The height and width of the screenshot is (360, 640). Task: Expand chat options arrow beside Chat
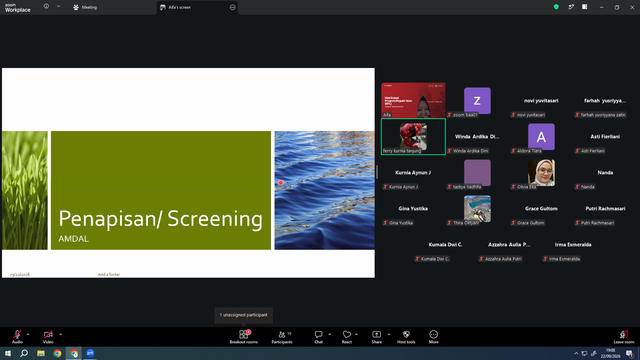329,334
